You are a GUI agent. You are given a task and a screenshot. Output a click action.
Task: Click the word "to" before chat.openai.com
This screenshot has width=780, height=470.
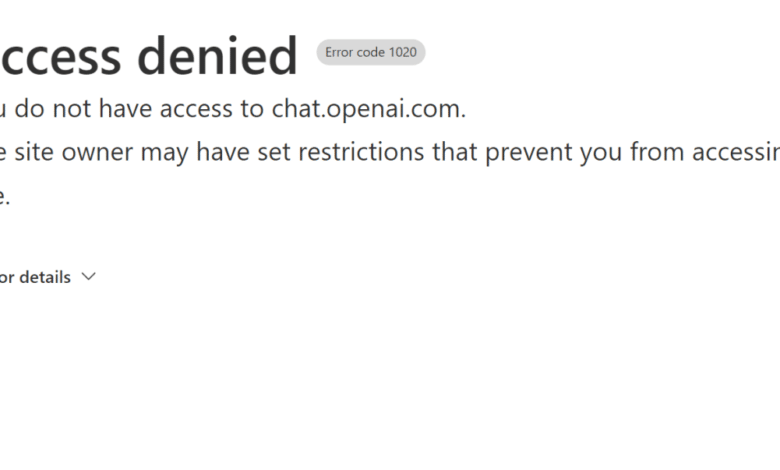(252, 109)
